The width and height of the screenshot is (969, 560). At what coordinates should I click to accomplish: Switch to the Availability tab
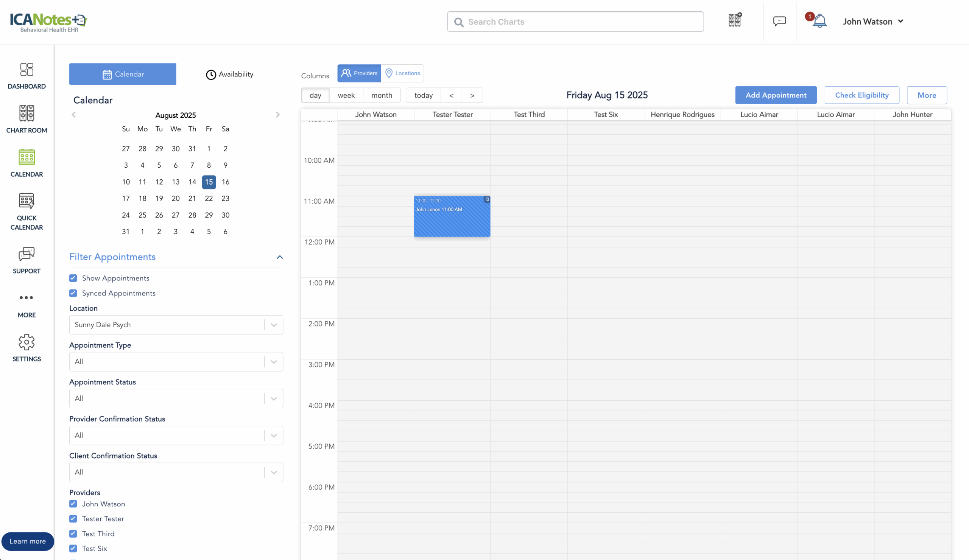point(229,74)
